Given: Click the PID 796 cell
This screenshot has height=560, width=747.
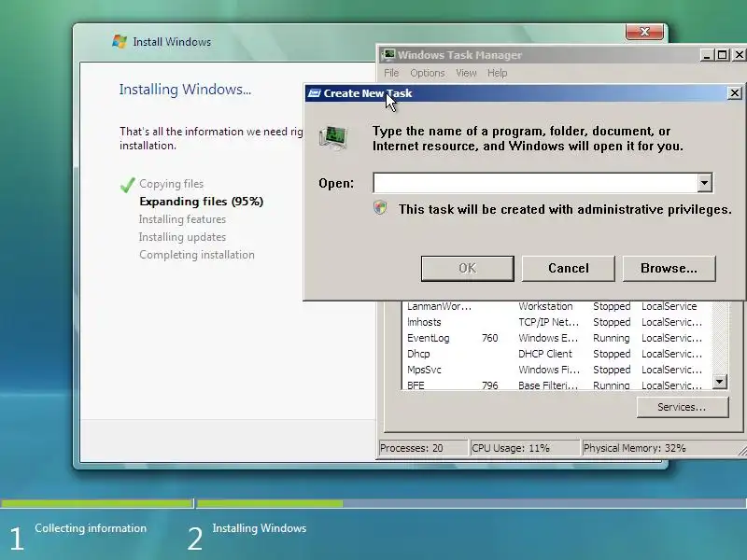Looking at the screenshot, I should 489,385.
